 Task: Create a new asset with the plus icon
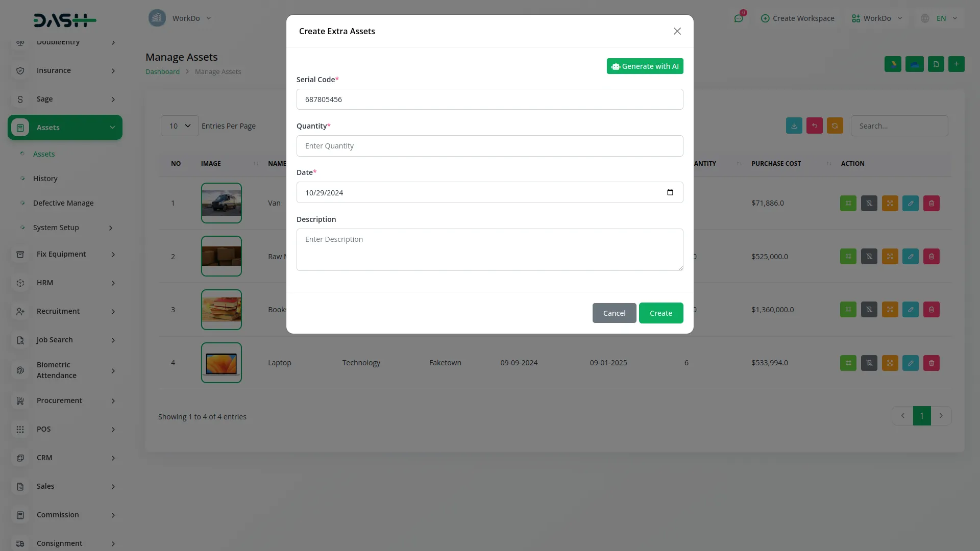(957, 64)
